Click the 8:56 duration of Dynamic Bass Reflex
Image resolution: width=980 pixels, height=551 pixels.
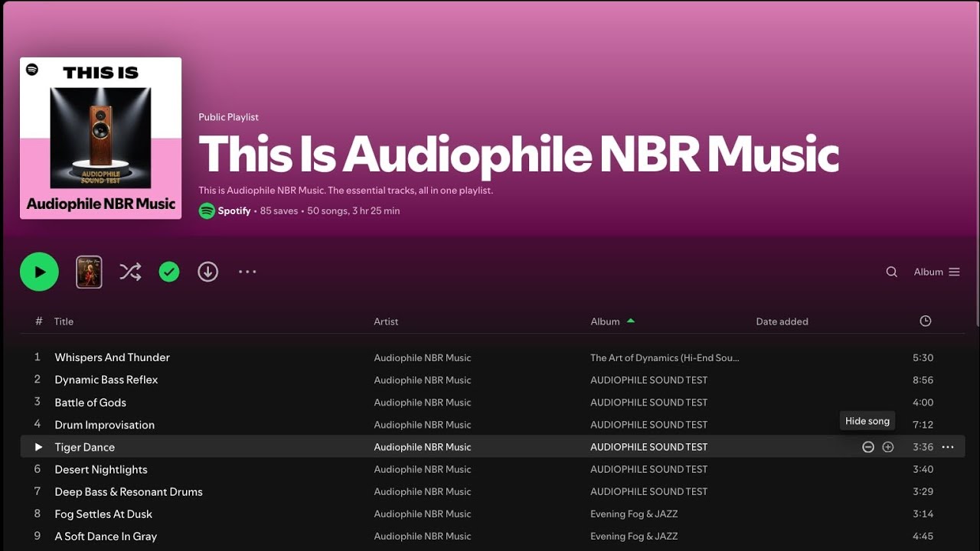point(923,380)
